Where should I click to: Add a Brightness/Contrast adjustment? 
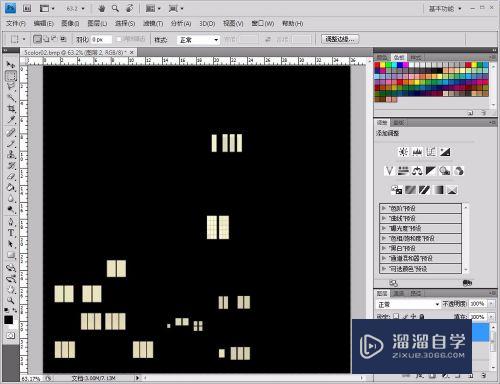coord(403,152)
